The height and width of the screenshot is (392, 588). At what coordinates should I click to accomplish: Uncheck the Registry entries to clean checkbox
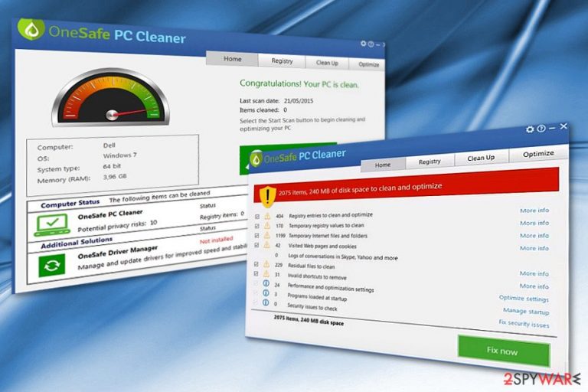(257, 217)
